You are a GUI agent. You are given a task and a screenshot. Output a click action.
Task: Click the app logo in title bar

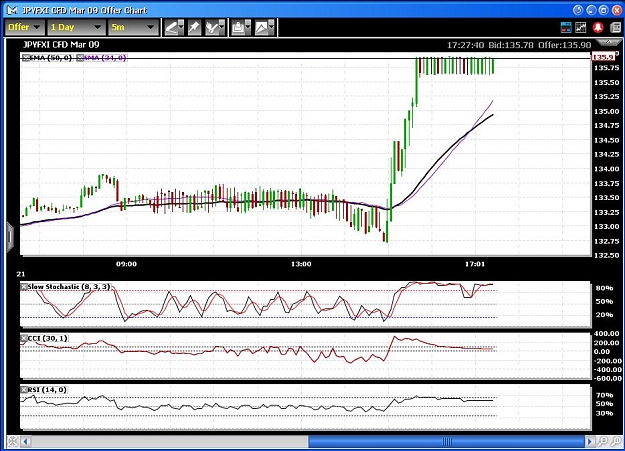pyautogui.click(x=12, y=10)
